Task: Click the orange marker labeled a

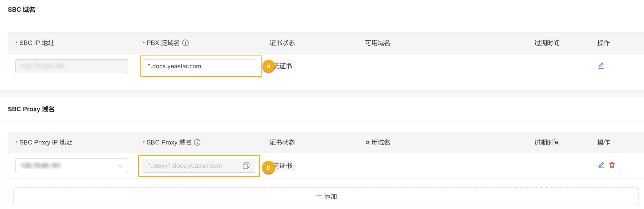Action: [x=268, y=66]
